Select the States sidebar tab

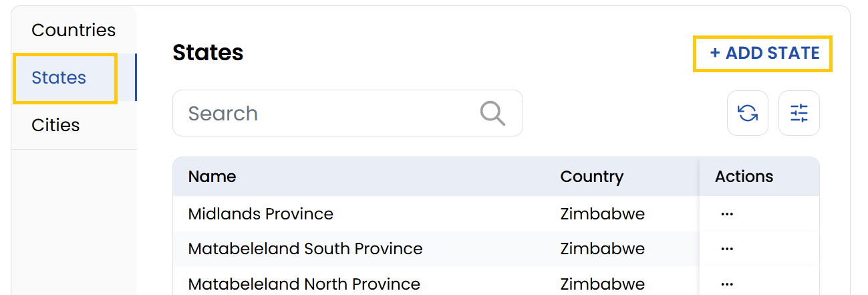59,78
